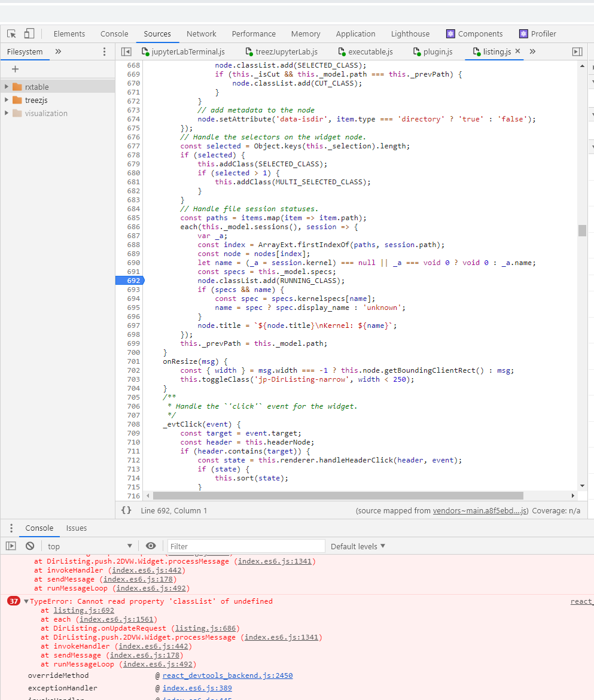
Task: Open the vendors~main source mapped link
Action: click(x=481, y=511)
